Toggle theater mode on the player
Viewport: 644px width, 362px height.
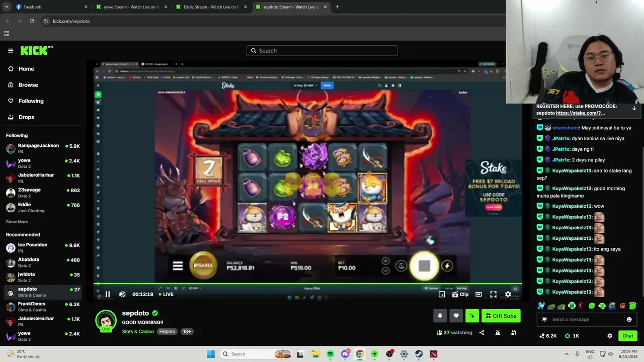[x=478, y=294]
